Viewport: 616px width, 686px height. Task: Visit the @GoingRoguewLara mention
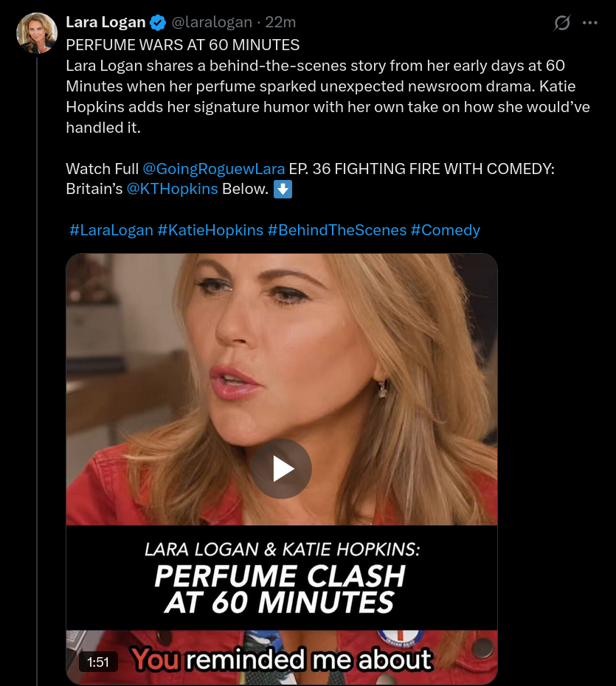point(213,168)
